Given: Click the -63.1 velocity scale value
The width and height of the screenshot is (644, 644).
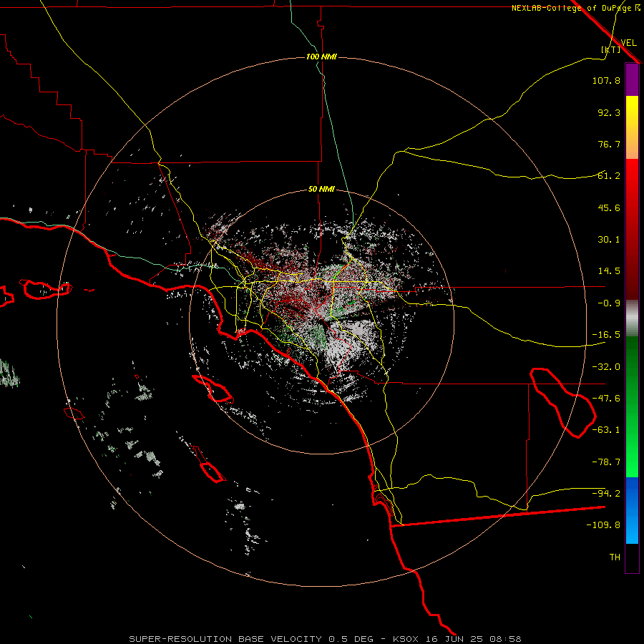Looking at the screenshot, I should tap(606, 430).
